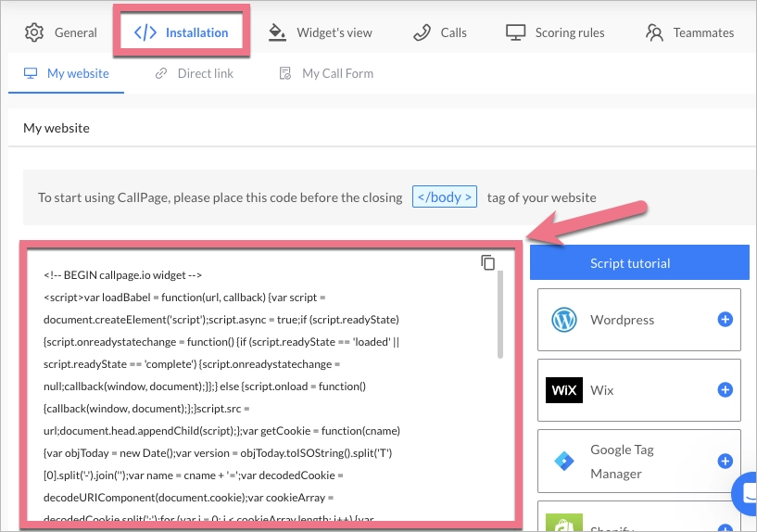Open the Wix installation card
Viewport: 757px width, 532px height.
click(x=638, y=390)
